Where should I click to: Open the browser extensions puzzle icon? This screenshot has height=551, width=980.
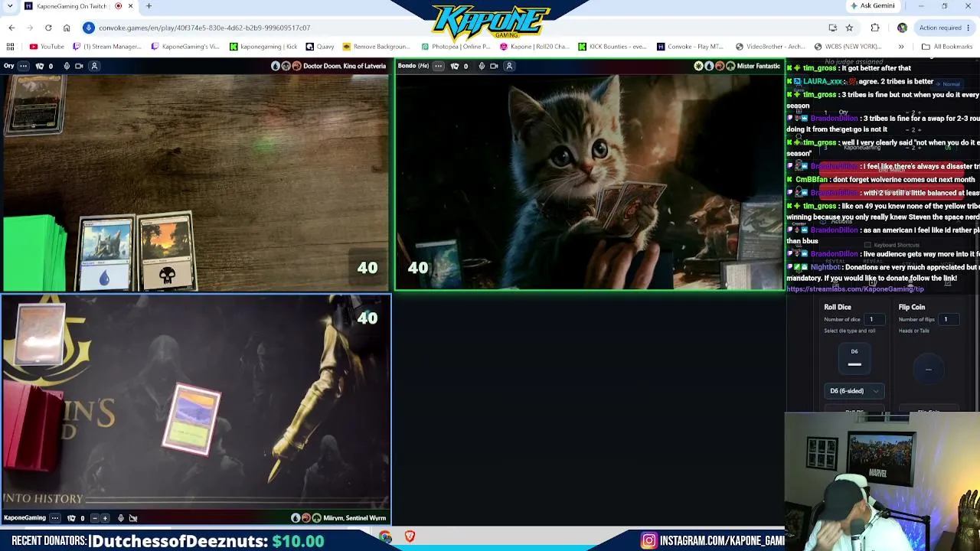[875, 28]
